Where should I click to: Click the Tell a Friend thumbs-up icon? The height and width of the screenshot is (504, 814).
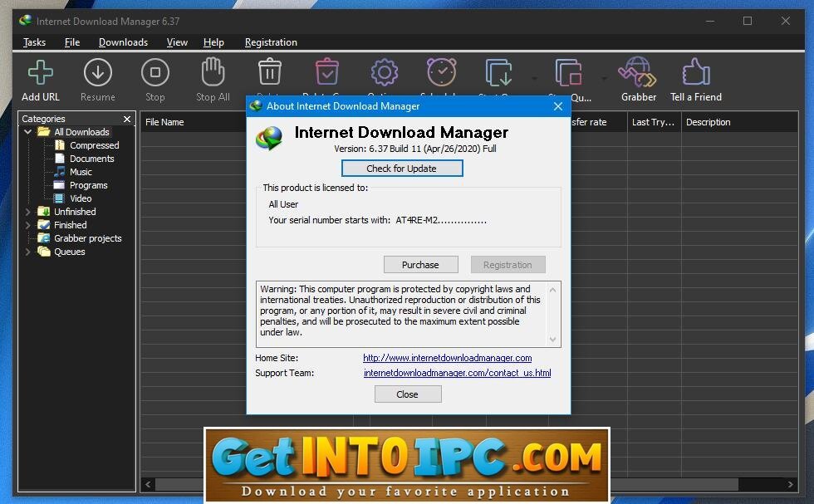click(x=696, y=71)
